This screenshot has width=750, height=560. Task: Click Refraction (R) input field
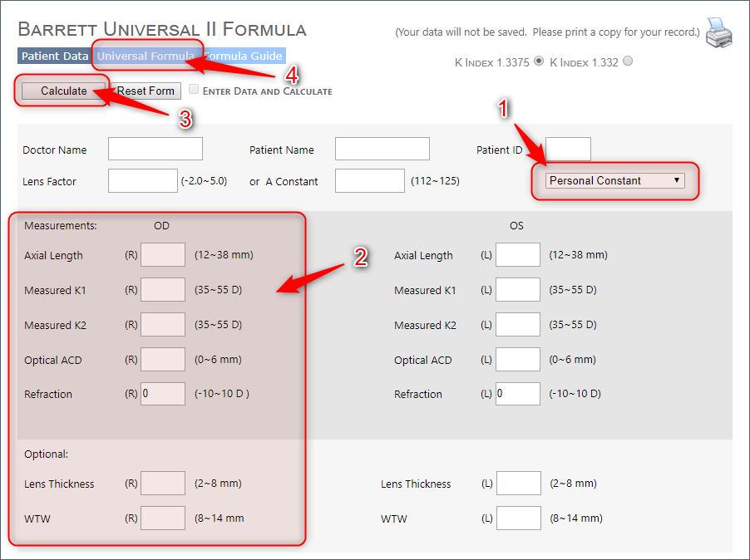163,394
